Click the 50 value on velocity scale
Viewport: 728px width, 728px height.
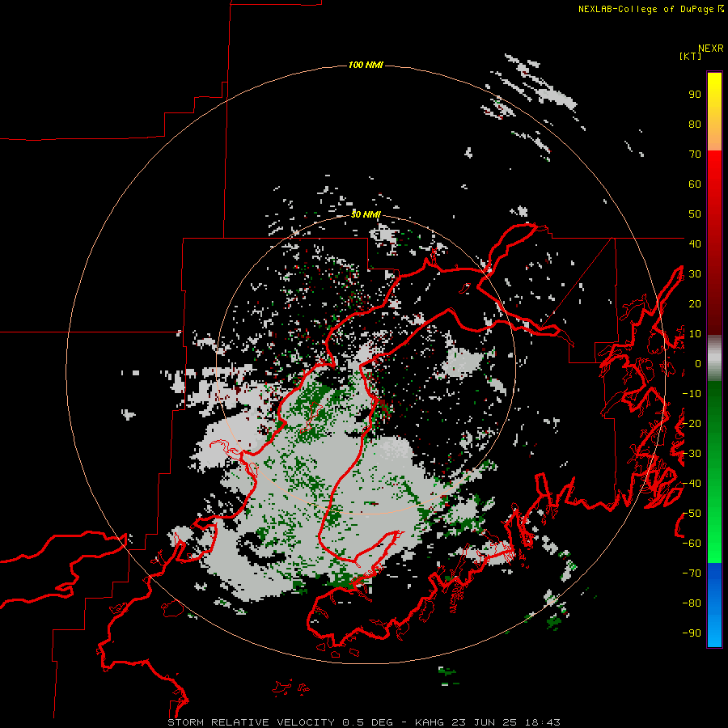click(x=695, y=214)
